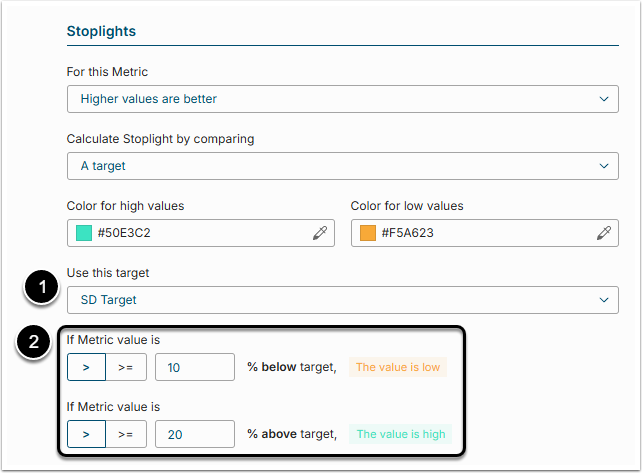Click the percent above target field showing 20
The width and height of the screenshot is (642, 473).
coord(194,434)
